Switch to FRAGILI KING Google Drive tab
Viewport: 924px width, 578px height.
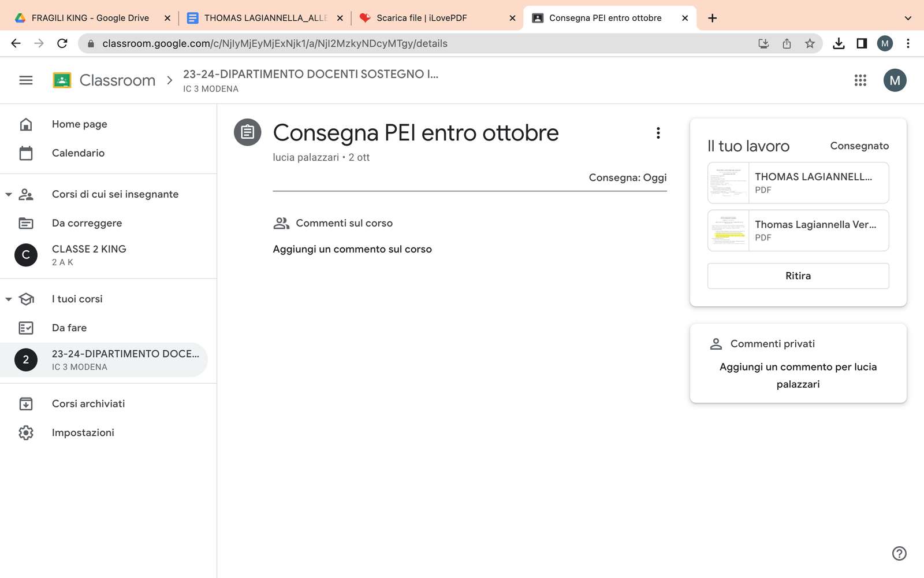[x=90, y=18]
